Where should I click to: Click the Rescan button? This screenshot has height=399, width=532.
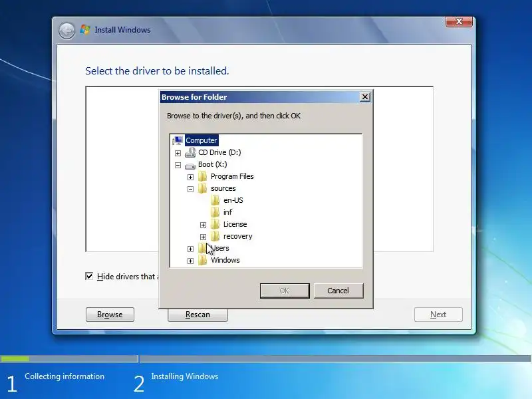point(198,315)
